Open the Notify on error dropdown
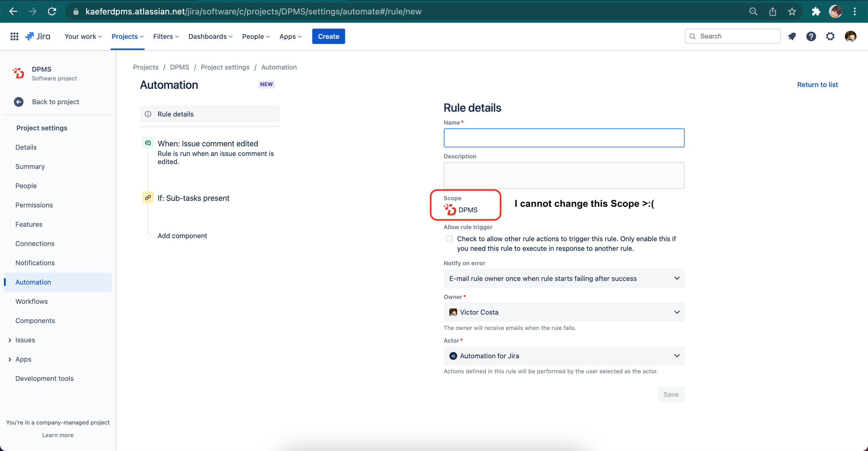Screen dimensions: 868x451 point(564,278)
